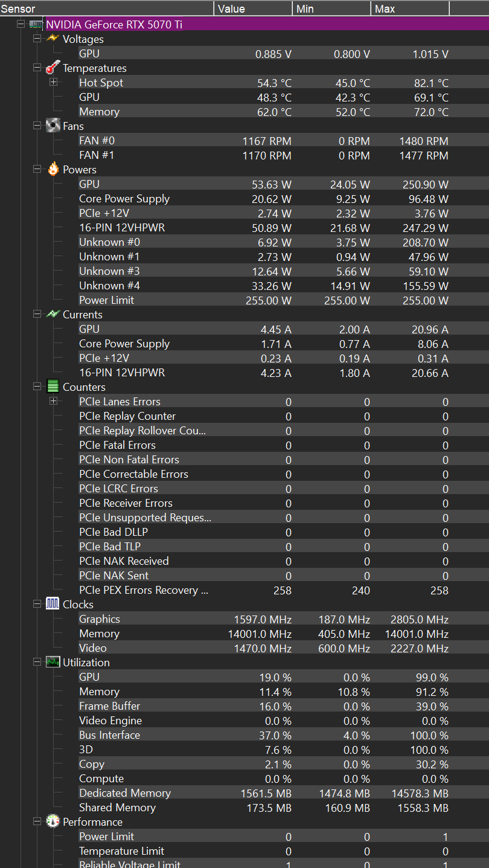
Task: Collapse the Performance group
Action: pos(37,821)
